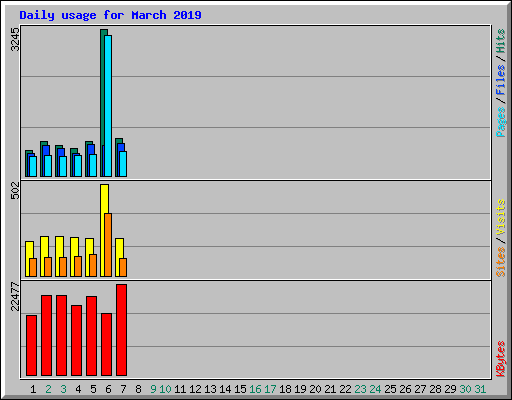Click the red KBytes bar for day 1

click(31, 345)
